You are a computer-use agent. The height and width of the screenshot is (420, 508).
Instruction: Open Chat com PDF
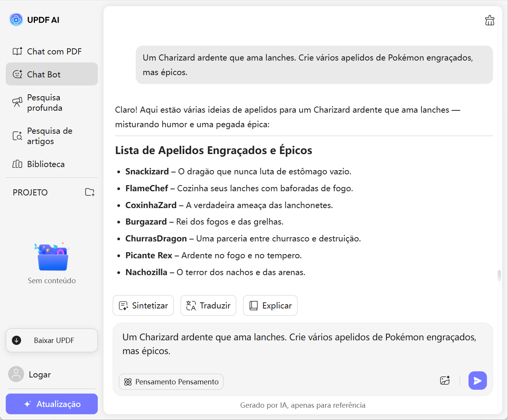pyautogui.click(x=52, y=51)
